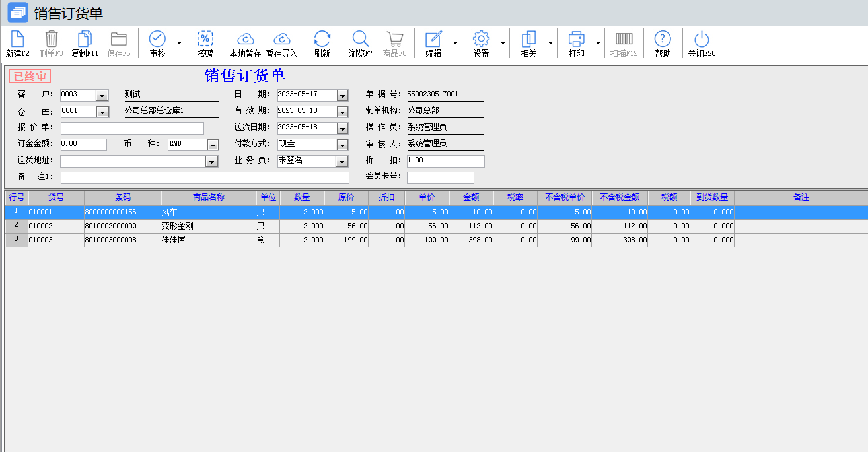
Task: Refresh the order with 刷新 icon
Action: [x=322, y=40]
